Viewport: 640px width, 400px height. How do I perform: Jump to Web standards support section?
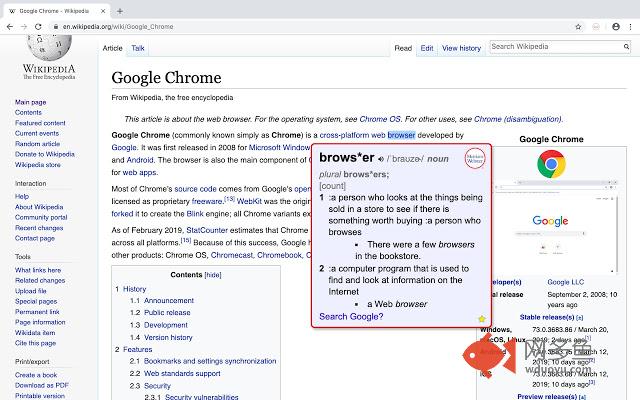[182, 373]
